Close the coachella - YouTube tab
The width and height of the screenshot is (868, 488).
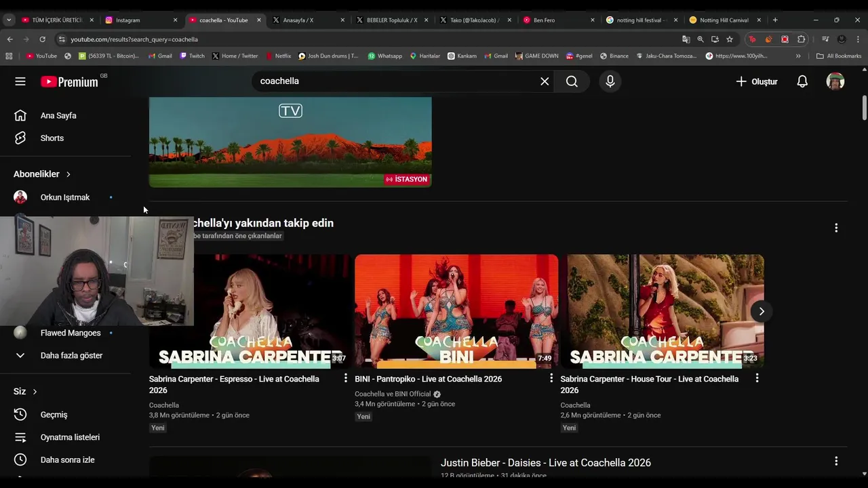258,20
